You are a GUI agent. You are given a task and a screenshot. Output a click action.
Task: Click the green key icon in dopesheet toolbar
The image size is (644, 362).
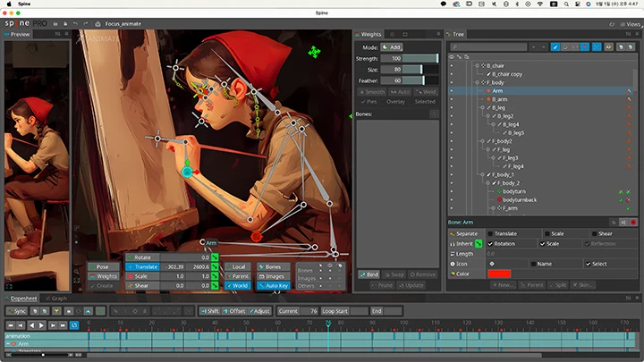pos(100,311)
